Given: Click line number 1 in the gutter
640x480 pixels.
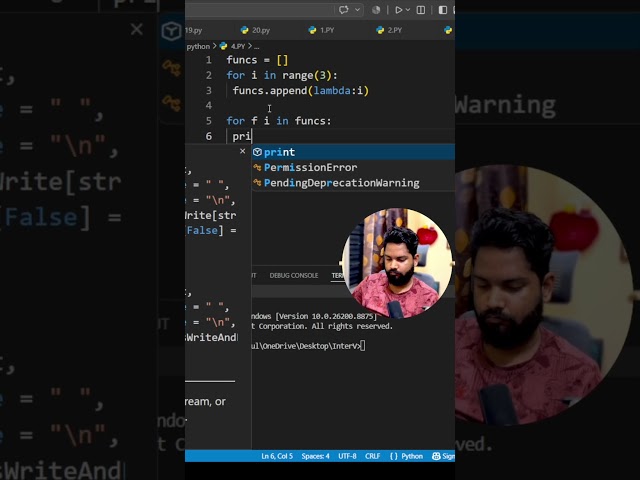Looking at the screenshot, I should tap(209, 60).
